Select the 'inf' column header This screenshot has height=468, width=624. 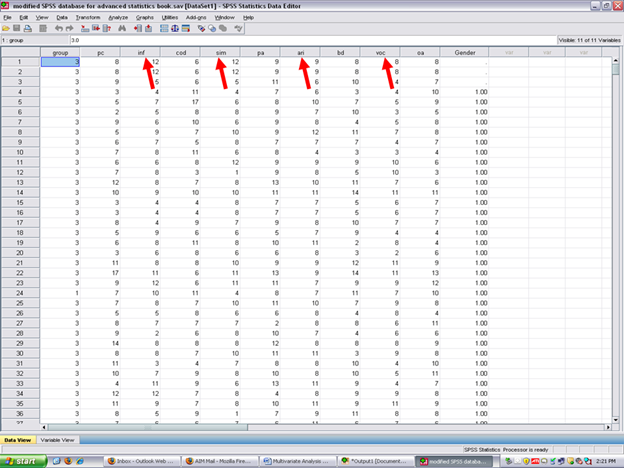[139, 51]
